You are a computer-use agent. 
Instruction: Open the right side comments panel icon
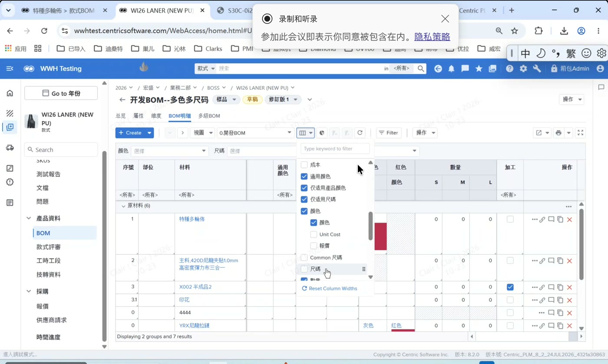click(x=601, y=87)
